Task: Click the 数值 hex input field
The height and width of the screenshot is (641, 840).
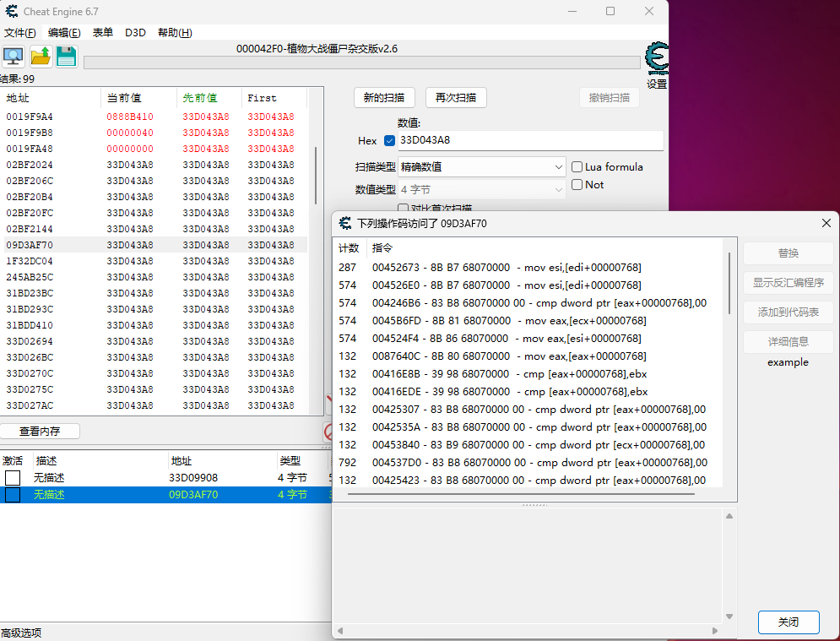Action: click(529, 140)
